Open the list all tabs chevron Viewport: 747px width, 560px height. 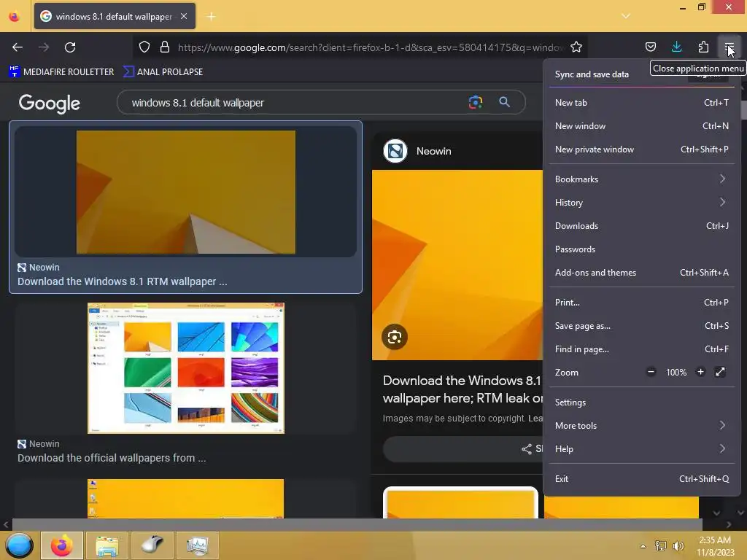coord(625,16)
